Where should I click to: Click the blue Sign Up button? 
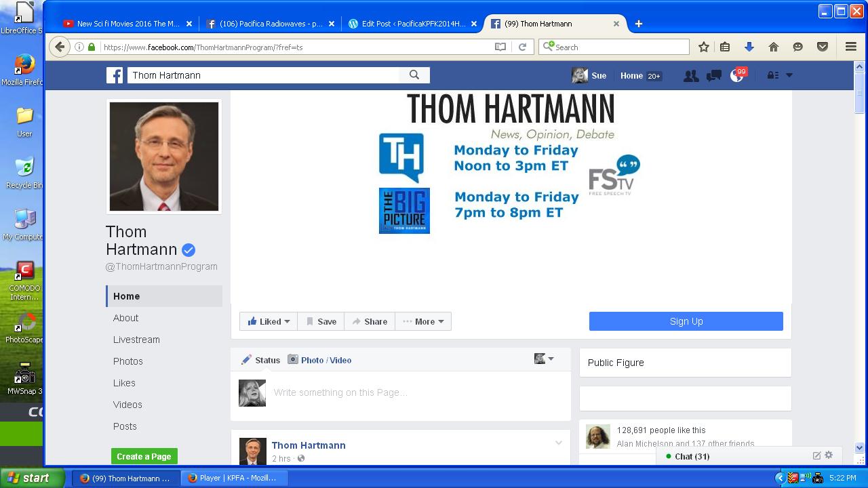coord(686,321)
